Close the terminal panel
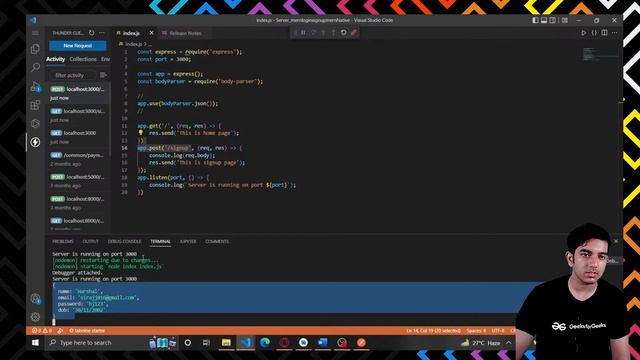 (x=616, y=241)
